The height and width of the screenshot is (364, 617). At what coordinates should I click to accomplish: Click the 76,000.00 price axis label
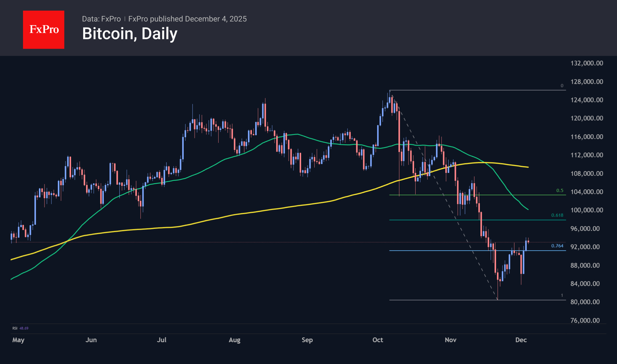tap(585, 320)
